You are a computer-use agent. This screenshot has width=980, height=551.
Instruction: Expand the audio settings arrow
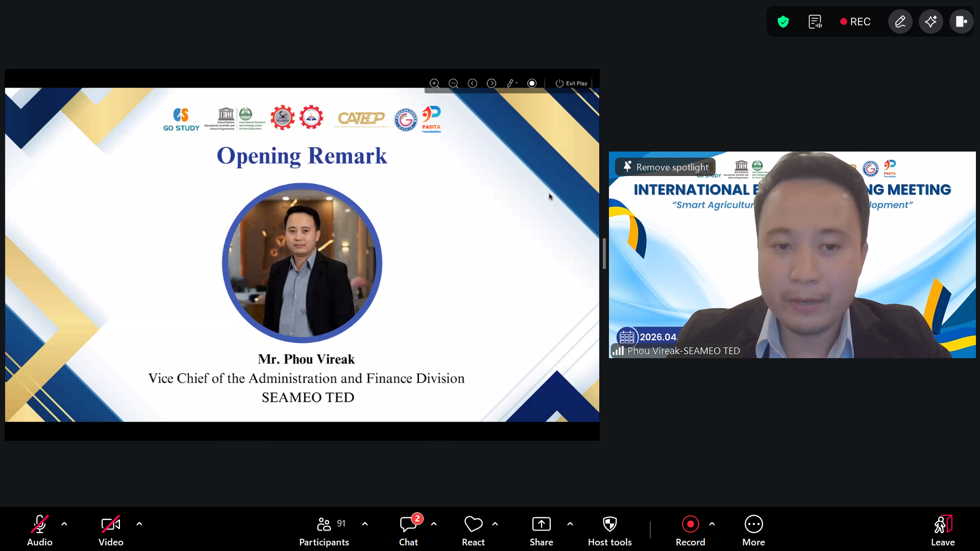point(64,524)
